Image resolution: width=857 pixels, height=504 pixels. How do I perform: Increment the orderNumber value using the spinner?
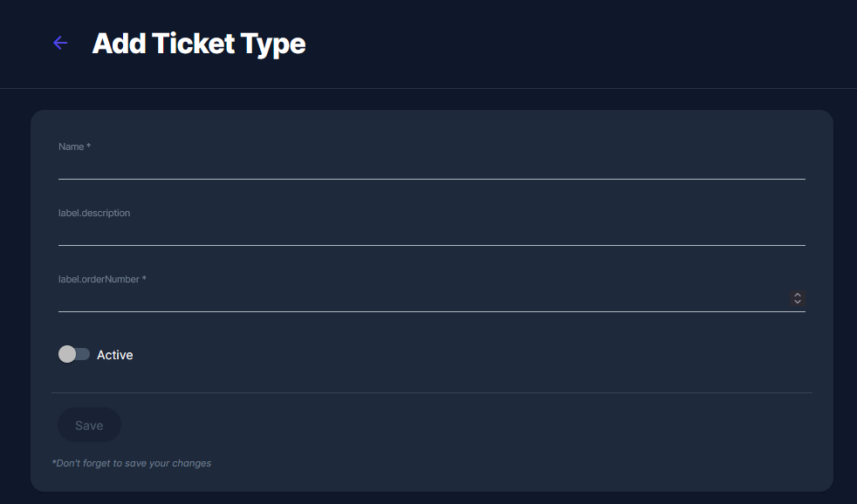pyautogui.click(x=797, y=295)
